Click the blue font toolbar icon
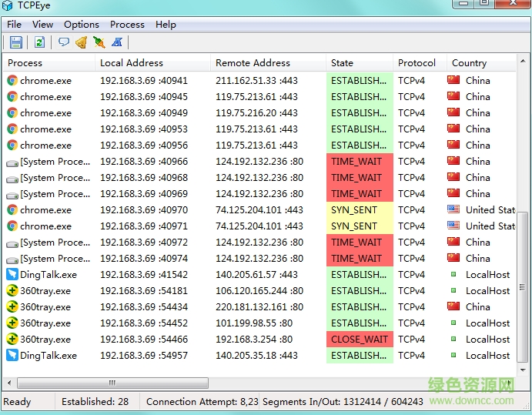This screenshot has width=532, height=415. pyautogui.click(x=117, y=42)
